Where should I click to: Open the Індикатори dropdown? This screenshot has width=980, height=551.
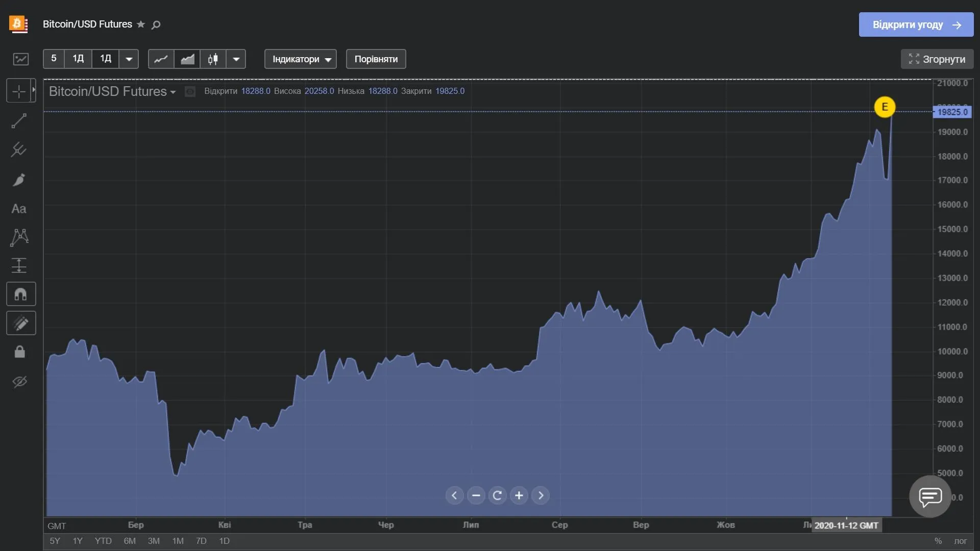pos(301,59)
